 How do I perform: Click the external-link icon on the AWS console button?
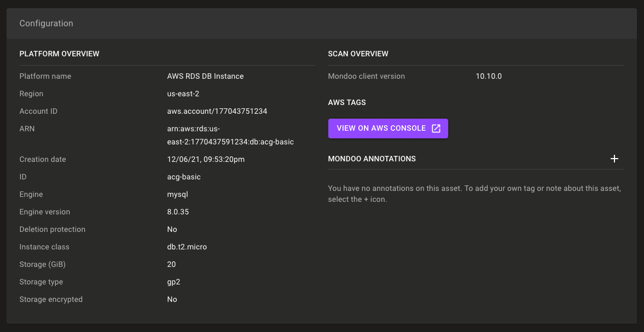point(435,128)
